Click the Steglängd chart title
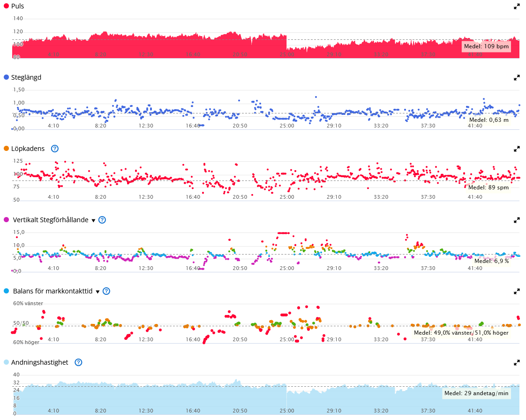 point(26,77)
